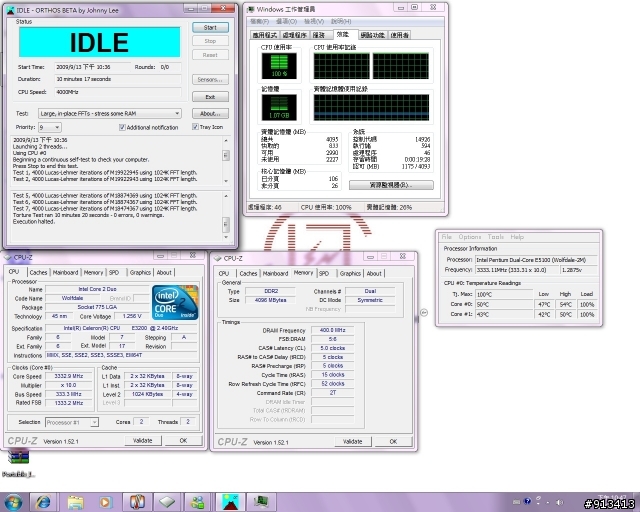Switch to the 效能 tab in Task Manager
Viewport: 640px width, 512px height.
(x=345, y=34)
